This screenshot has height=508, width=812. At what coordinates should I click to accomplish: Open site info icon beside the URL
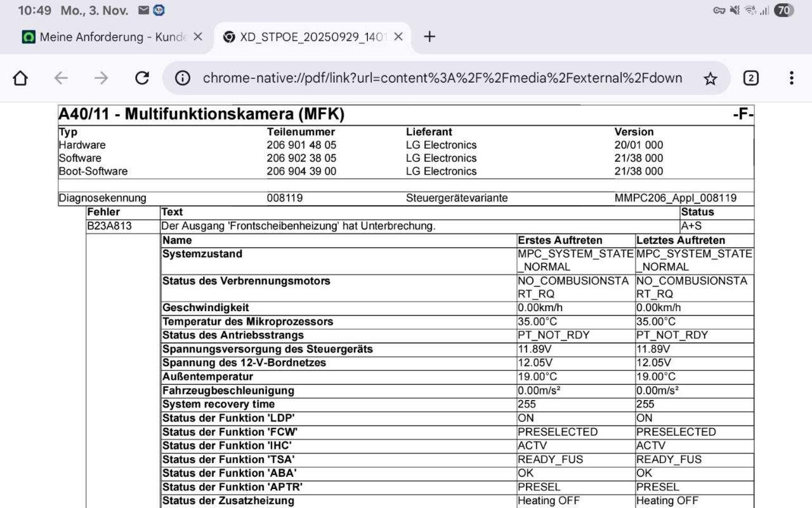click(183, 78)
